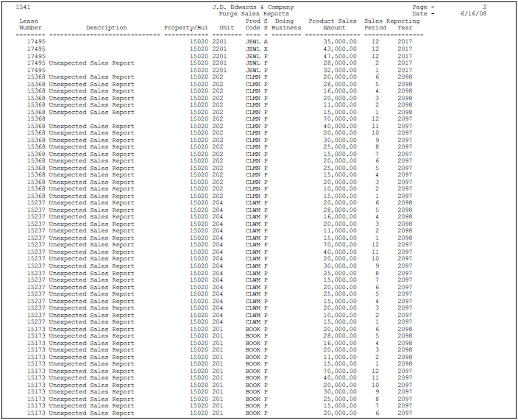The image size is (518, 420).
Task: Click 70,000.00 in the lease 15173 rows
Action: point(340,371)
